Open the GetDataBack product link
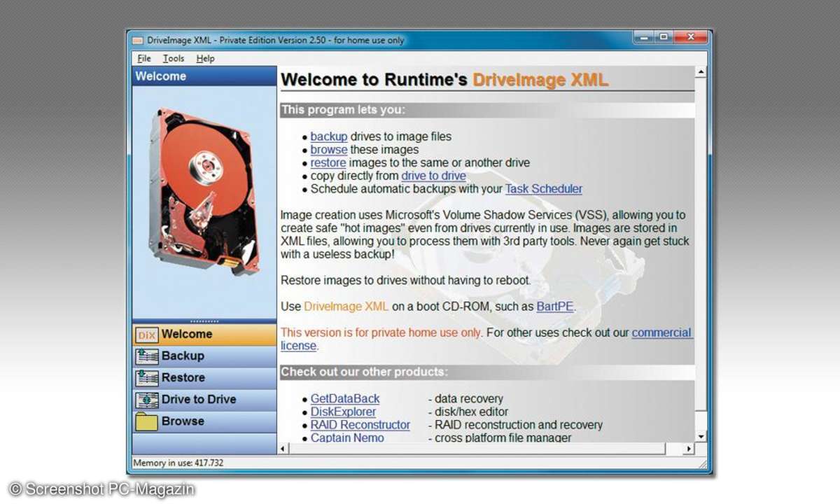 pyautogui.click(x=345, y=399)
